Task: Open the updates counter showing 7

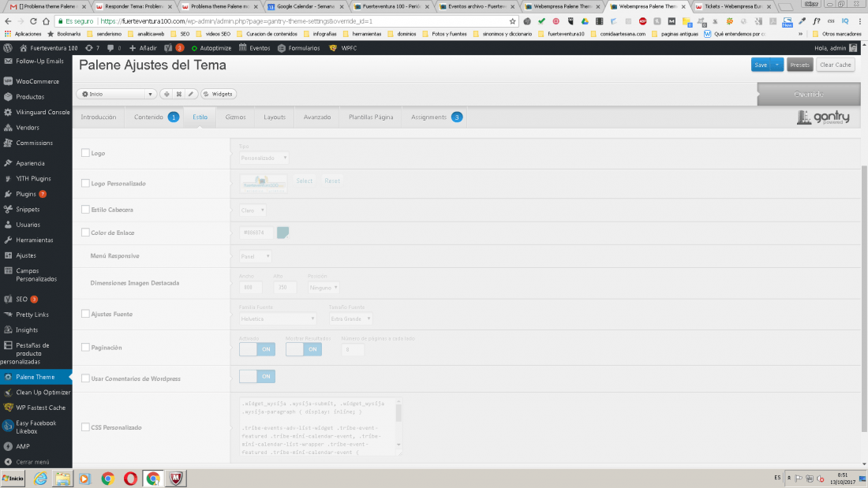Action: point(92,48)
